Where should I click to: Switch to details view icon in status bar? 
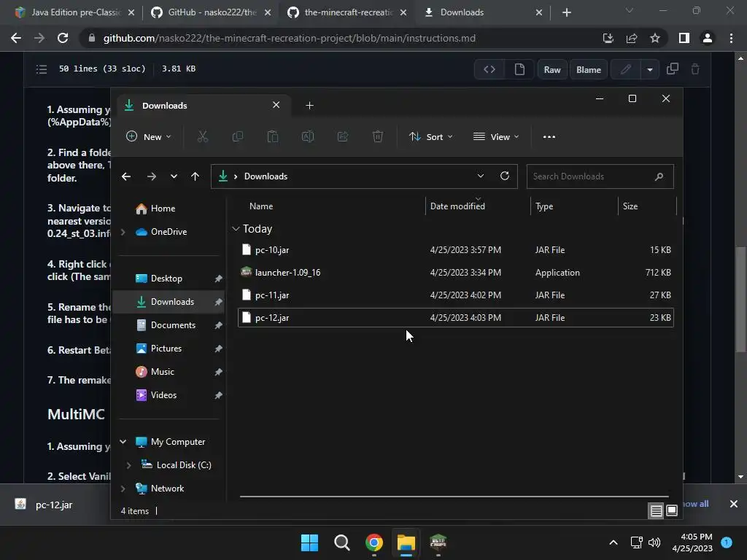tap(656, 511)
